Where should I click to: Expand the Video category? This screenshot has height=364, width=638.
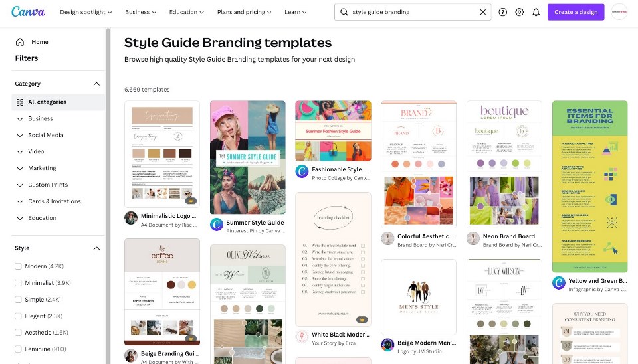click(x=19, y=151)
